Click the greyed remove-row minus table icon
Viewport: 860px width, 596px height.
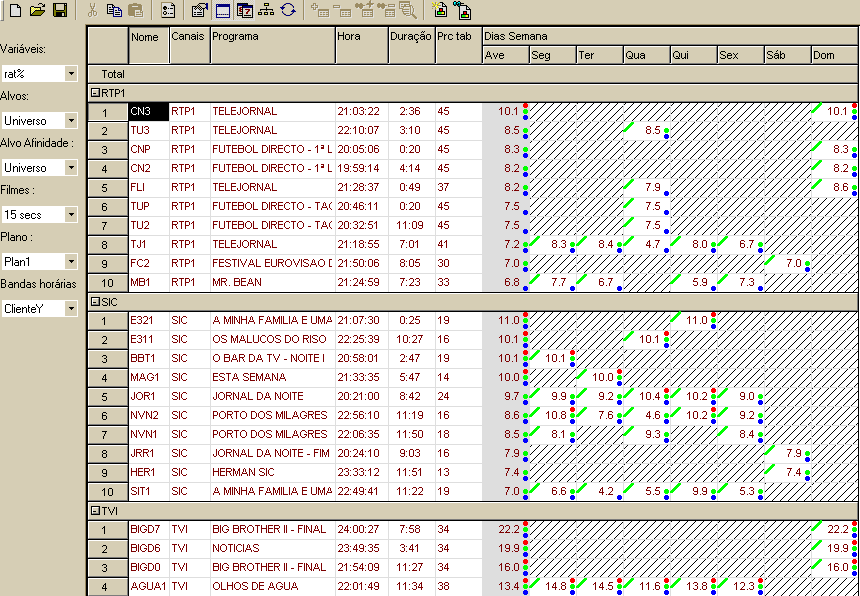tap(342, 10)
